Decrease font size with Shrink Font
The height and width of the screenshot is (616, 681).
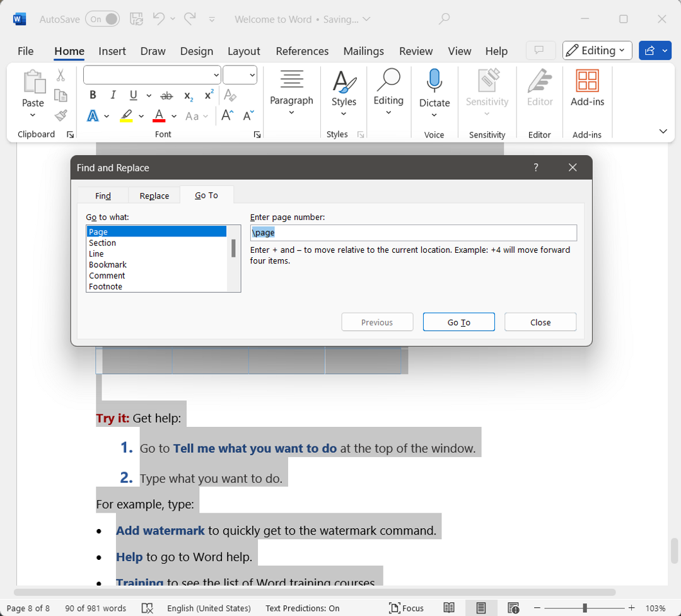(248, 115)
